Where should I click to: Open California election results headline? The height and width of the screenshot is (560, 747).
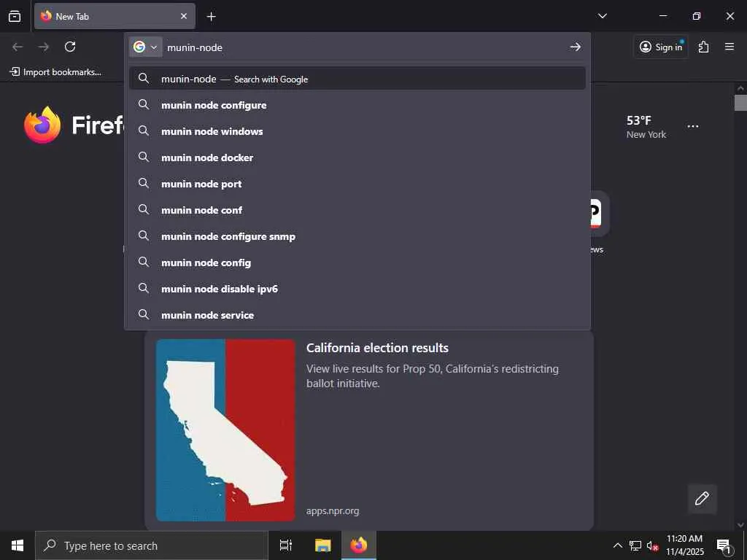377,348
